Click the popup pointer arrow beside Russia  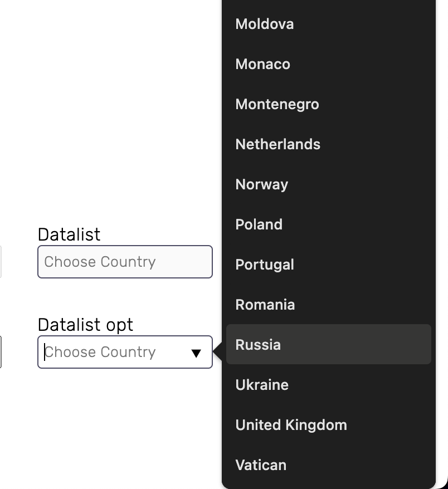pyautogui.click(x=218, y=351)
